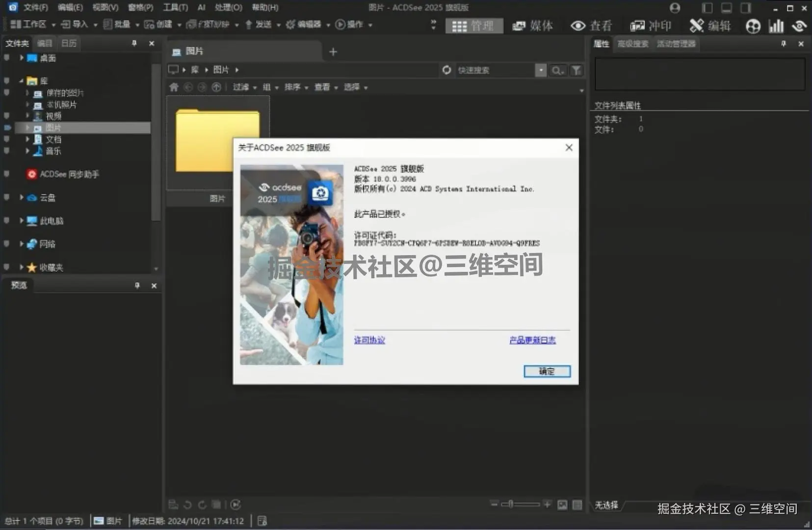Viewport: 812px width, 530px height.
Task: Pin the 文件夹 panel
Action: [x=134, y=43]
